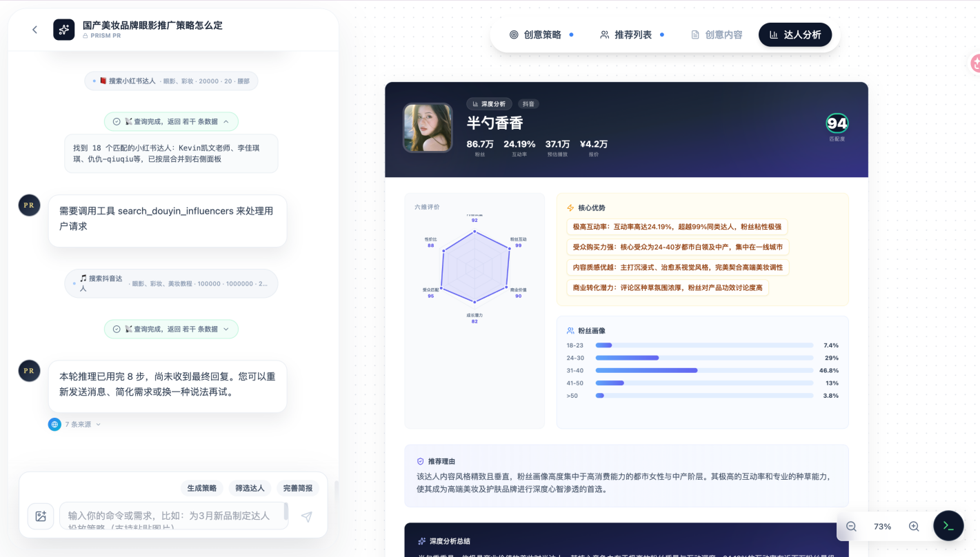Click the 半勺香香 profile avatar photo
980x557 pixels.
point(428,129)
